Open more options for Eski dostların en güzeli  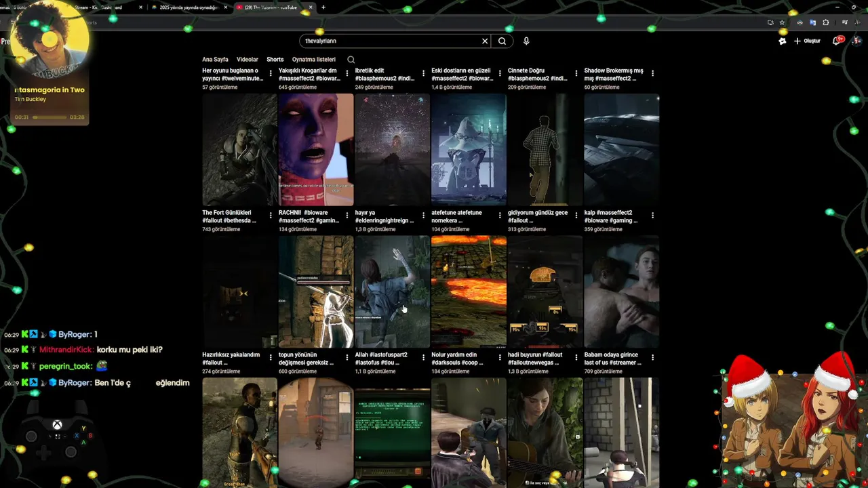pos(500,73)
